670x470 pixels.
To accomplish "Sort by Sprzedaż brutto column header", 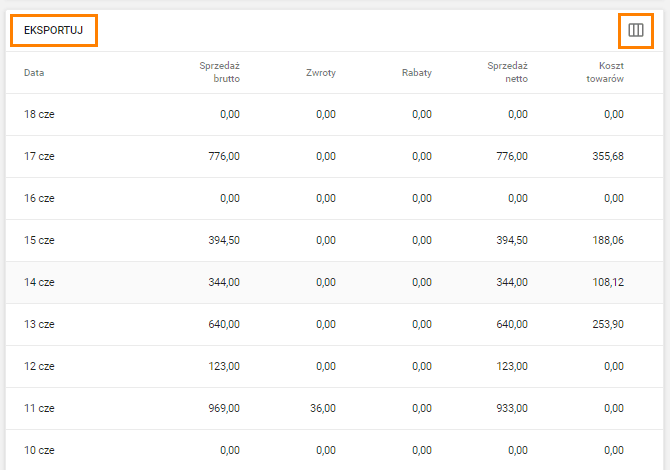I will 220,72.
